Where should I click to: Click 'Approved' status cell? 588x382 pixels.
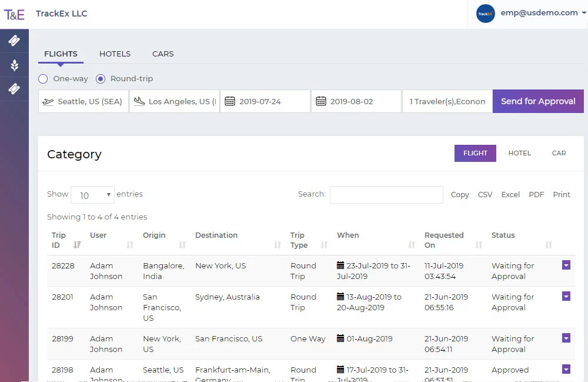coord(510,370)
